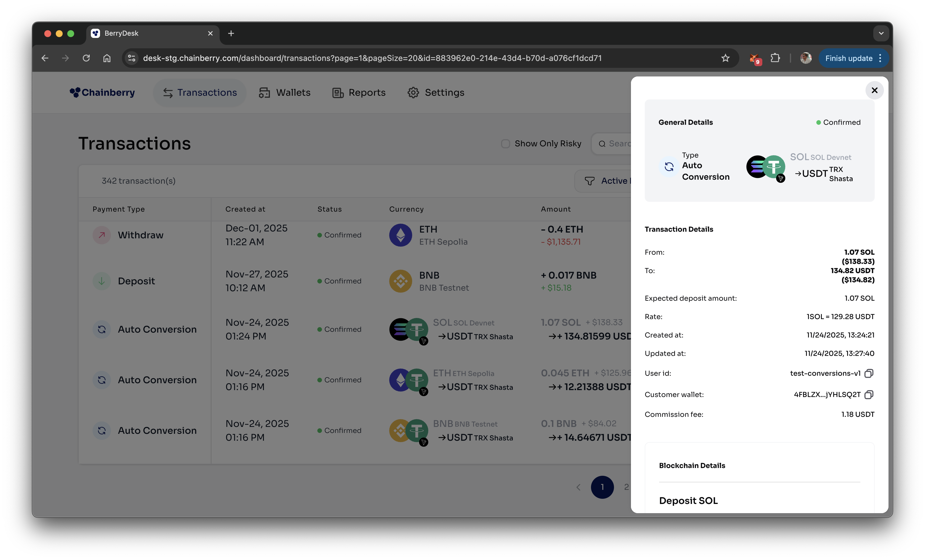Bookmark this page with star icon

[725, 58]
